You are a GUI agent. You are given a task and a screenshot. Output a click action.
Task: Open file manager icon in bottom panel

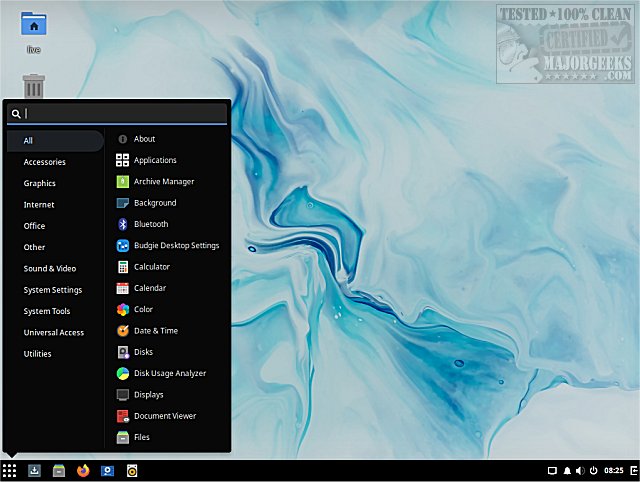click(59, 471)
